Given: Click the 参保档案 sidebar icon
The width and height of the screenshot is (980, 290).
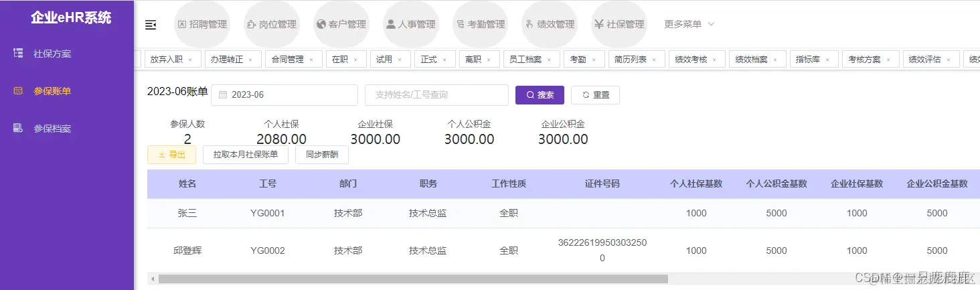Looking at the screenshot, I should 19,128.
